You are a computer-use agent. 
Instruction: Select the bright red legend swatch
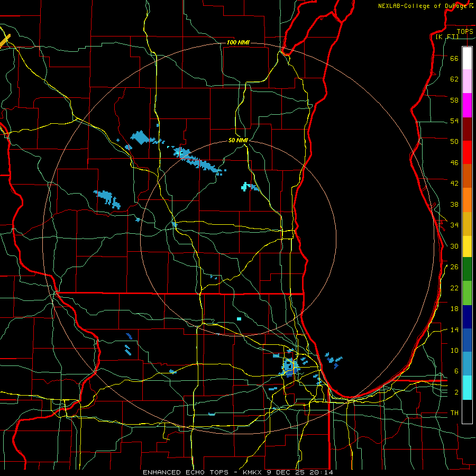coord(467,152)
